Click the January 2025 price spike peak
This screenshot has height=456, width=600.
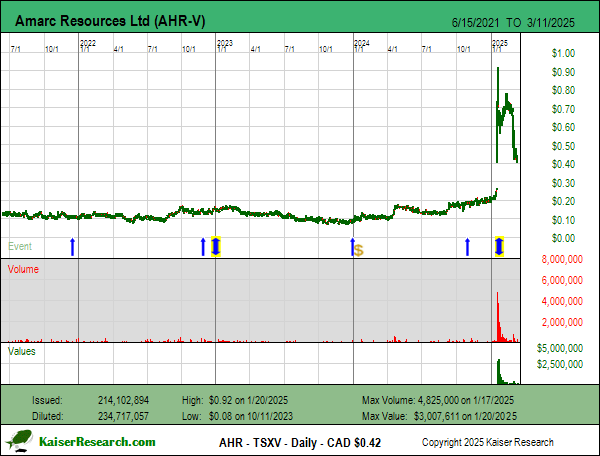pyautogui.click(x=498, y=68)
